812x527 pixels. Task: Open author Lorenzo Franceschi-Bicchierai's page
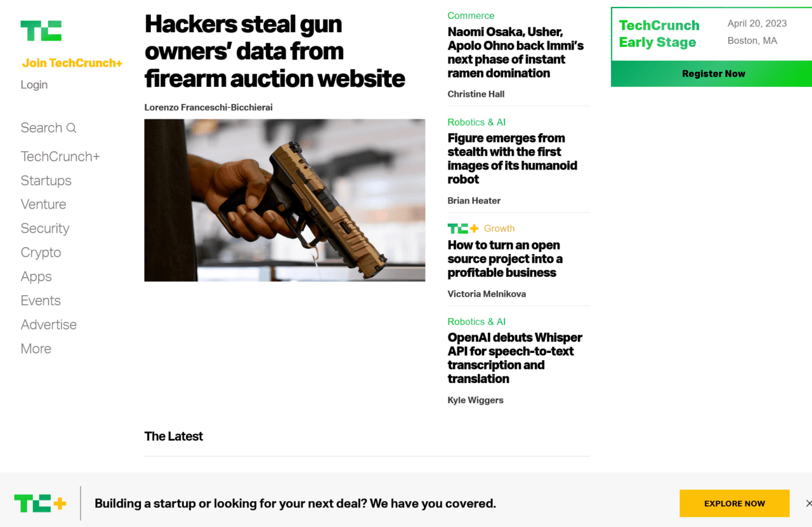click(x=208, y=107)
